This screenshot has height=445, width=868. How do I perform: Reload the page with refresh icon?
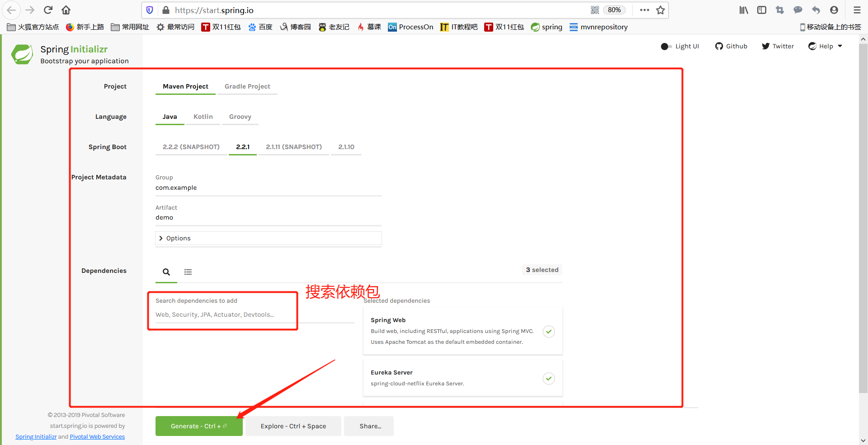tap(48, 10)
